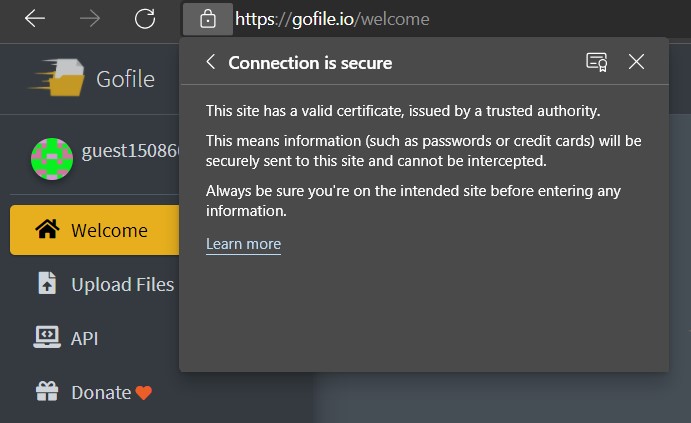Screen dimensions: 691x423
Task: Open the Learn more link
Action: click(243, 244)
